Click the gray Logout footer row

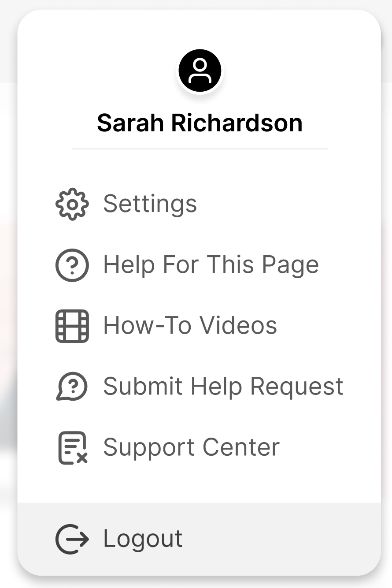click(x=199, y=539)
